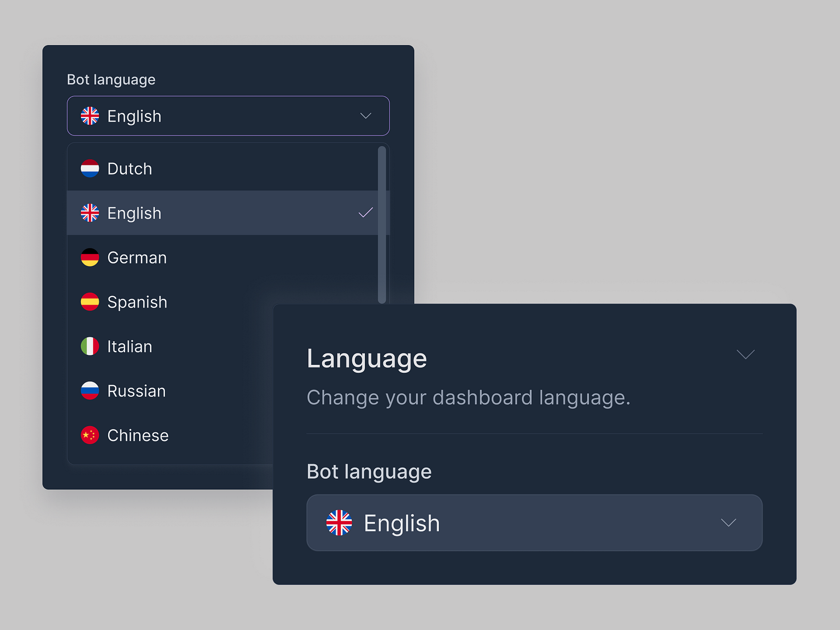Click the Russian flag icon

90,391
